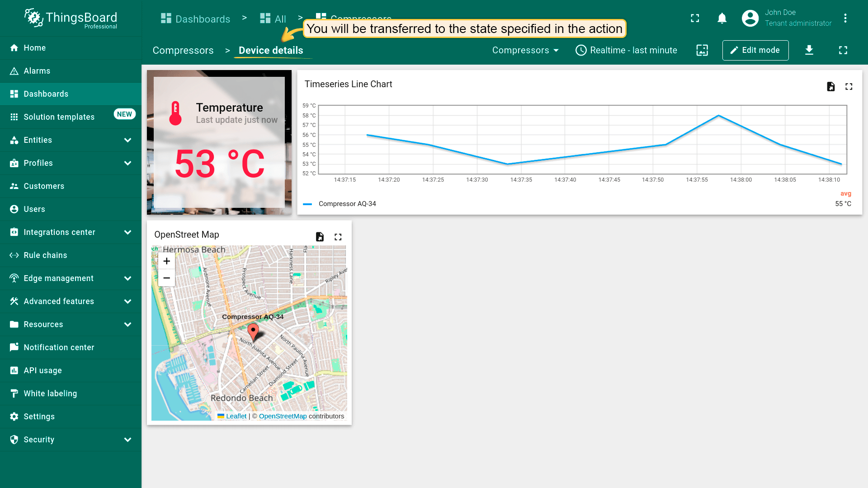The image size is (868, 488).
Task: Click the Compressor AQ-34 map marker
Action: click(x=253, y=331)
